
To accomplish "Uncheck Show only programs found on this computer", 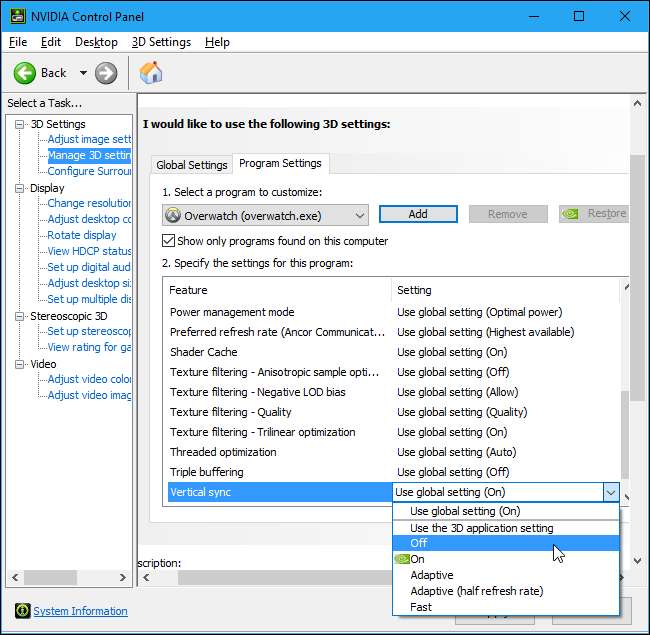I will 168,241.
